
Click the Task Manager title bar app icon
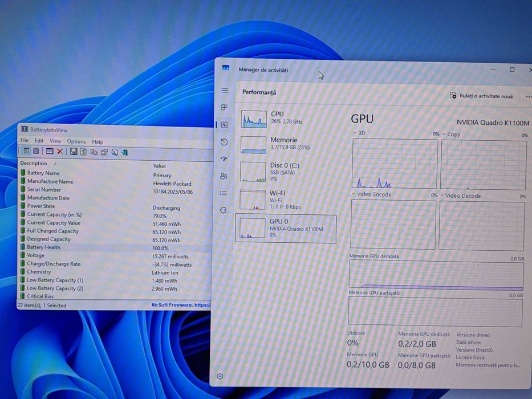point(226,68)
